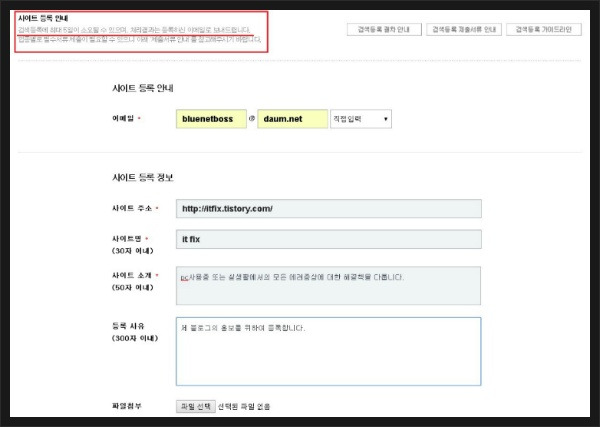Click the 사이트 소개 text area

tap(328, 286)
